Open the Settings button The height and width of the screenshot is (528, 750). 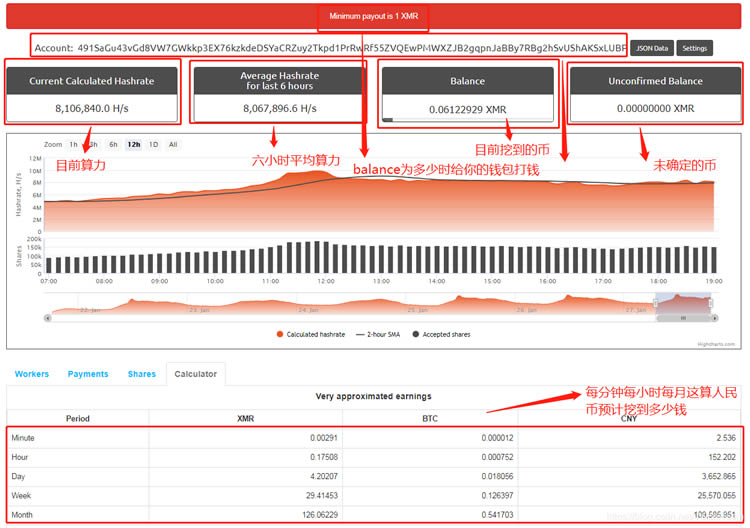[x=695, y=48]
